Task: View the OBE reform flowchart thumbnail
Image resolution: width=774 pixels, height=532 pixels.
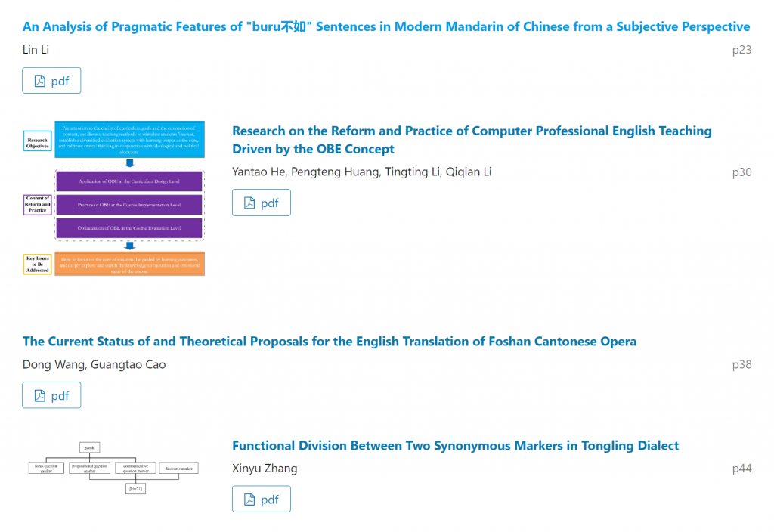Action: click(x=114, y=198)
